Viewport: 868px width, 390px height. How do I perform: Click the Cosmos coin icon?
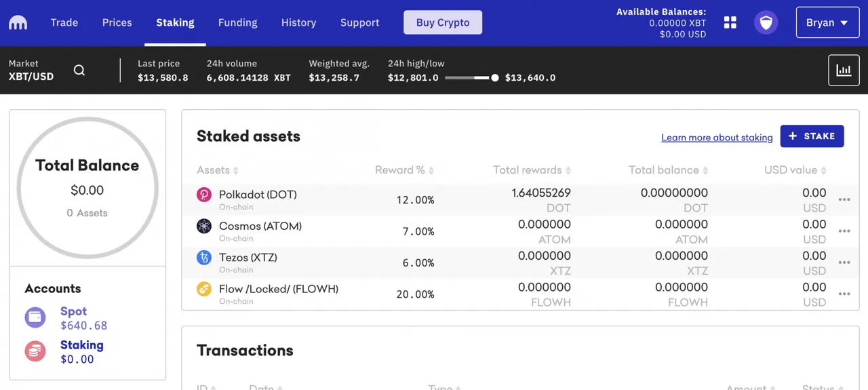pyautogui.click(x=204, y=227)
